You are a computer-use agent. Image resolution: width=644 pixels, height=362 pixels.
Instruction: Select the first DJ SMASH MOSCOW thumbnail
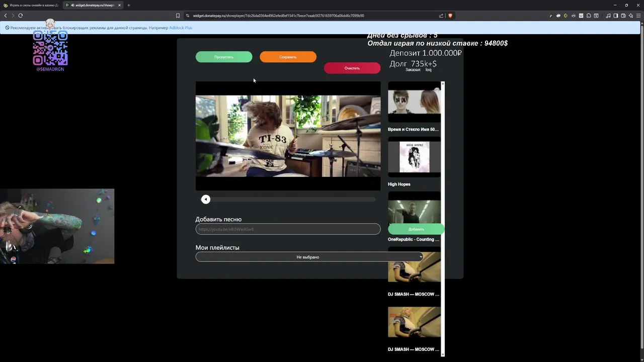click(x=414, y=267)
